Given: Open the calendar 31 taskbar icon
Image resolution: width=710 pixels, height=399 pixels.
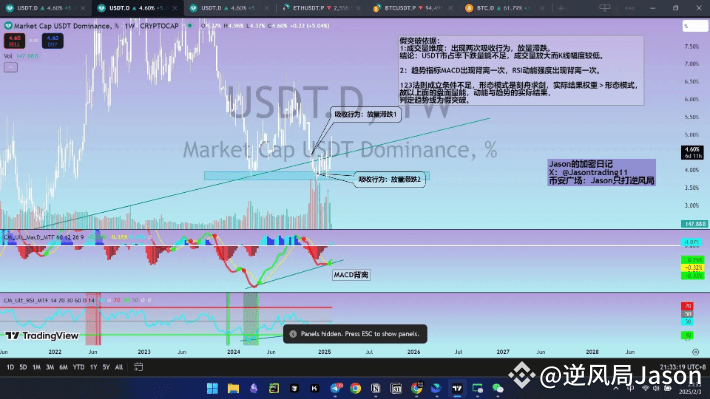Looking at the screenshot, I should click(x=396, y=388).
